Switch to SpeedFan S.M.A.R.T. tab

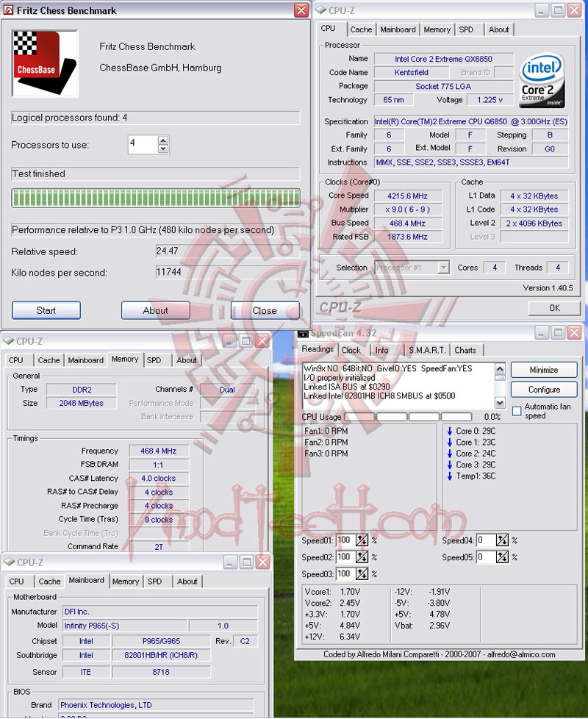(x=427, y=351)
